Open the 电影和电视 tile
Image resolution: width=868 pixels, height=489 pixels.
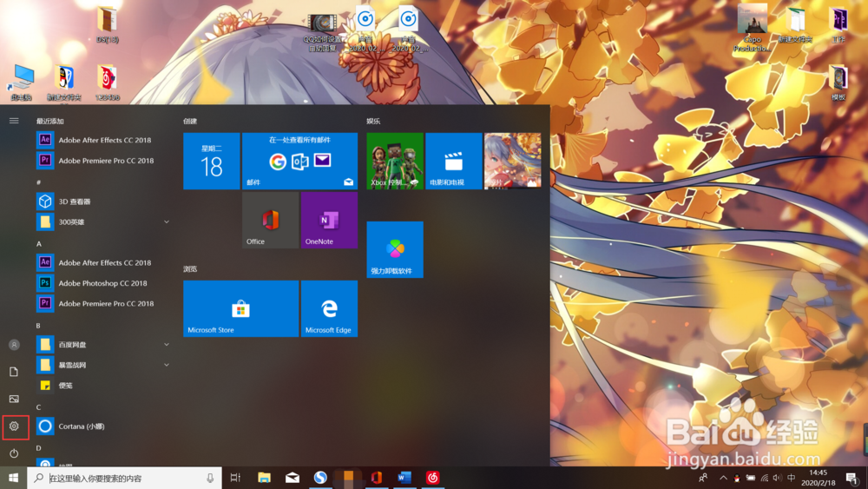(453, 162)
